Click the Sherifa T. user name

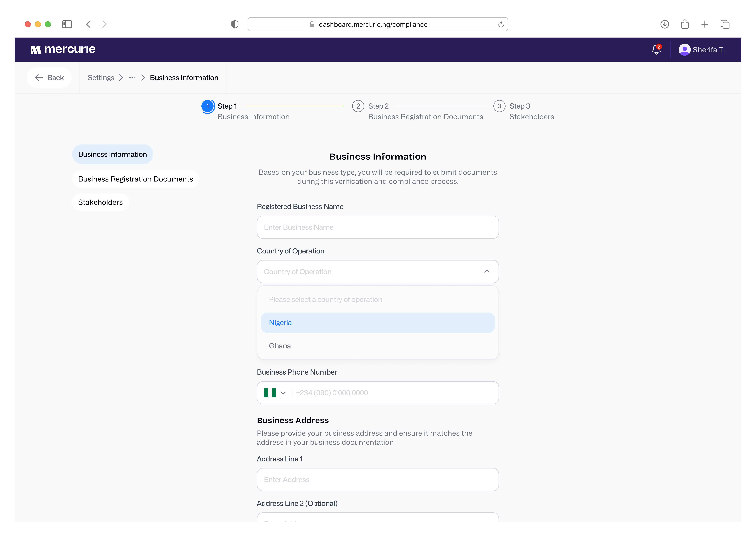coord(709,50)
